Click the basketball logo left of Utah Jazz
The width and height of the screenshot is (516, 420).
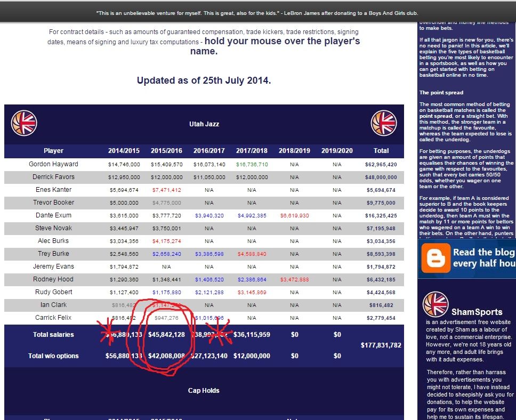tap(24, 123)
